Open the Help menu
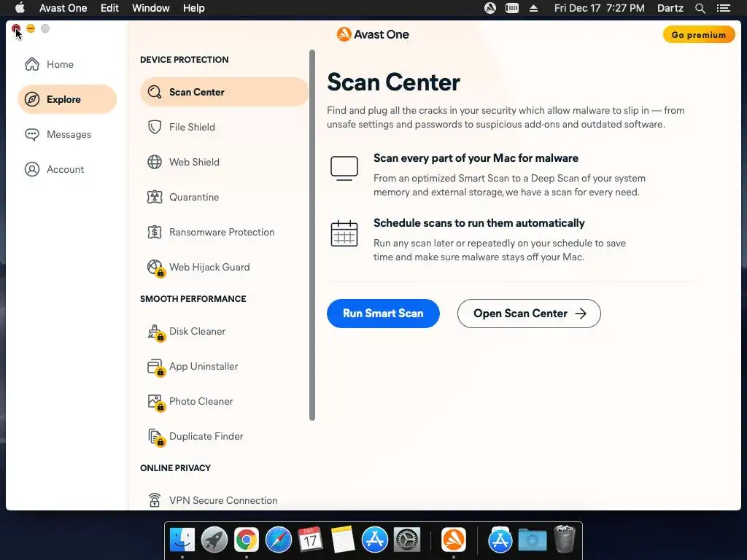The image size is (747, 560). [193, 8]
